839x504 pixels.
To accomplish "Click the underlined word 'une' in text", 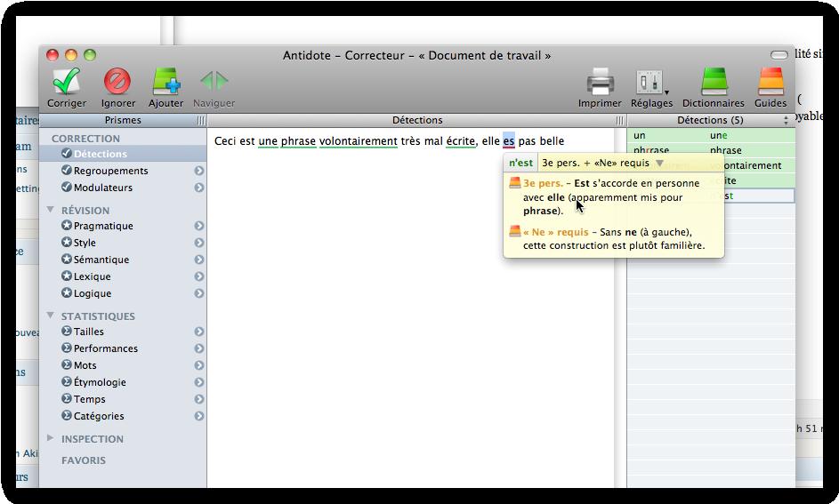I will pos(268,141).
